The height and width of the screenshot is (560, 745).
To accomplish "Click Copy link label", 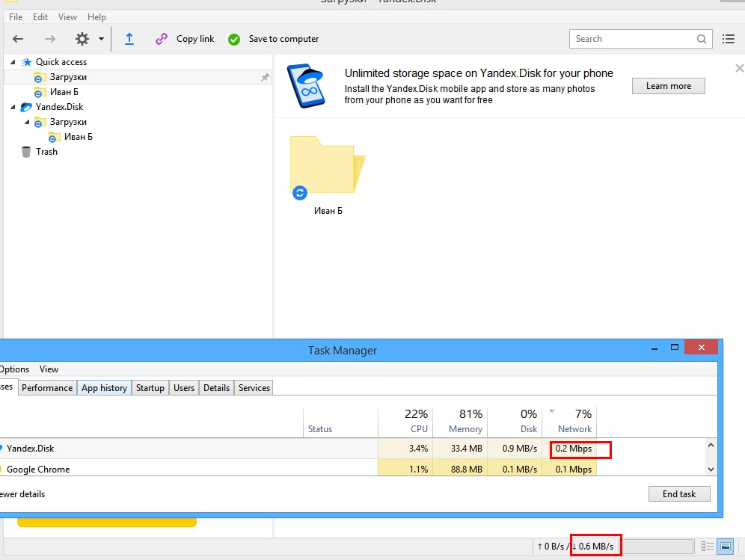I will [195, 39].
